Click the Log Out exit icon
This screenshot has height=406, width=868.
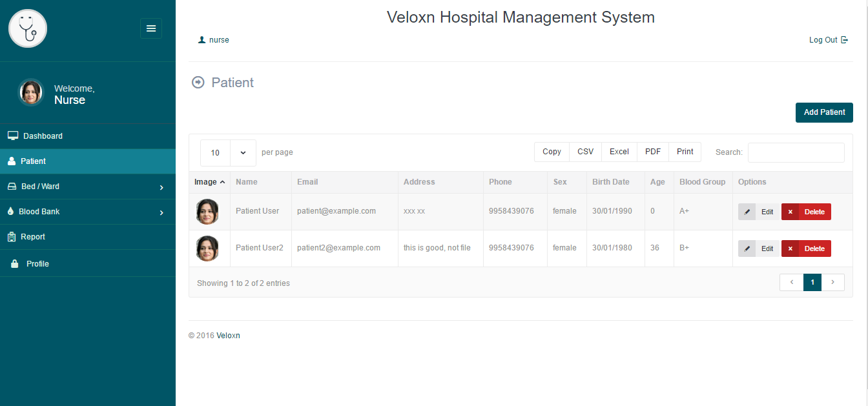tap(844, 40)
